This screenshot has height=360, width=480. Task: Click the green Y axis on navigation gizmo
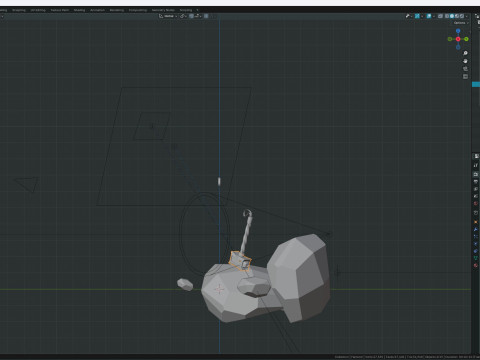[466, 39]
